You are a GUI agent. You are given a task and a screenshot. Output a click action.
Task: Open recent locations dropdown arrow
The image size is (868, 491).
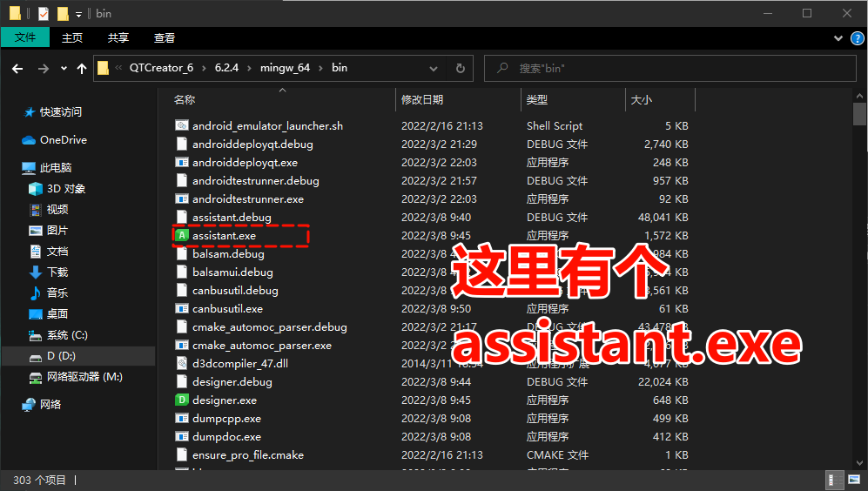pyautogui.click(x=64, y=69)
